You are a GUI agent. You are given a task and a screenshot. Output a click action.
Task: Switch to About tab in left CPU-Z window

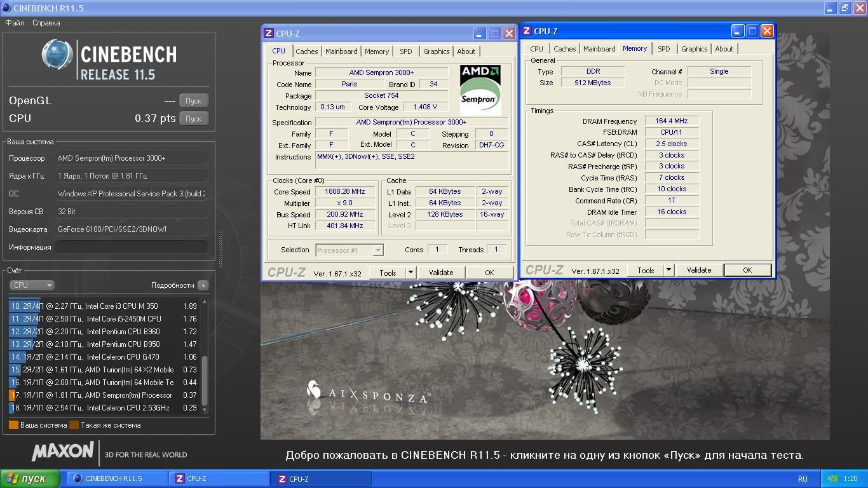point(466,51)
